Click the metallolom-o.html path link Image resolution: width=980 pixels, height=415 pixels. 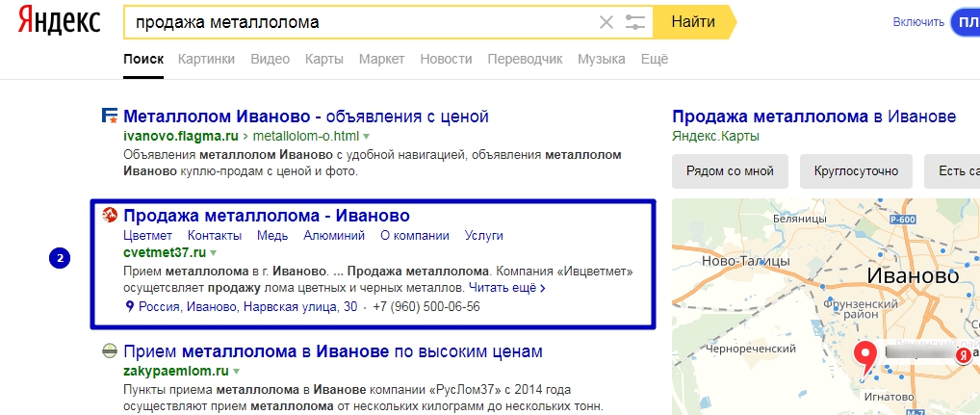306,136
